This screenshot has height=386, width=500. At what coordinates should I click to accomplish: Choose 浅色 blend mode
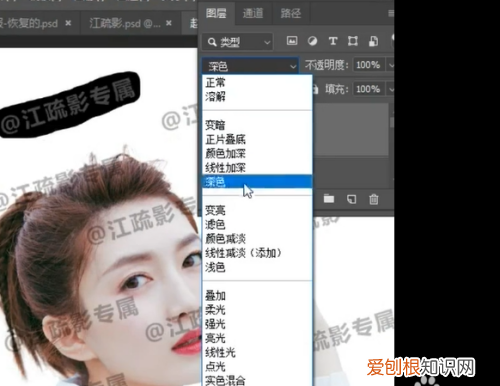point(257,267)
